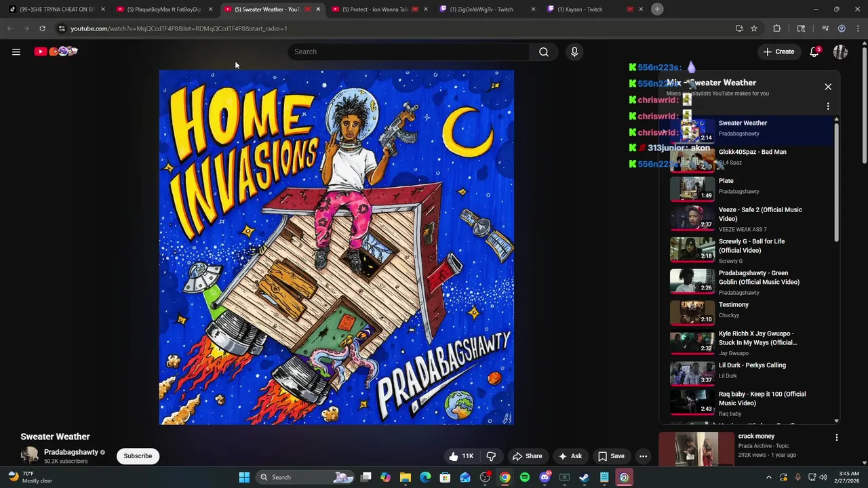The image size is (868, 488).
Task: Click the YouTube search input field
Action: (x=409, y=52)
